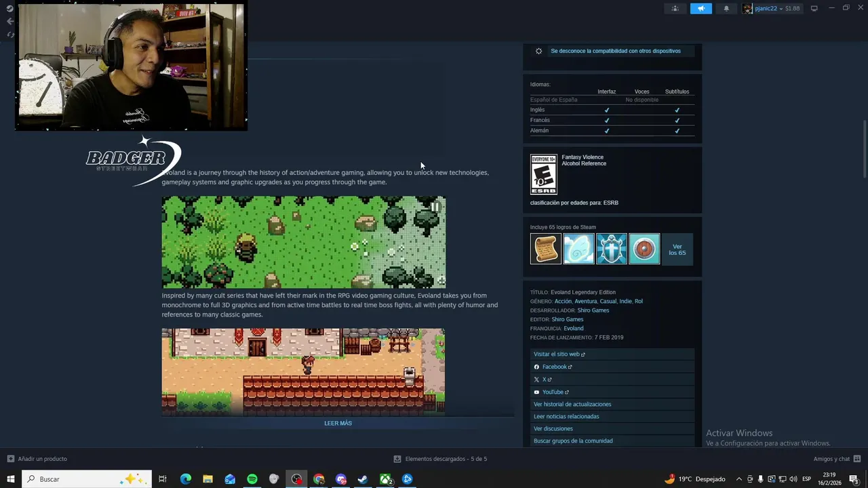Open Windows notification center icon

pos(854,479)
